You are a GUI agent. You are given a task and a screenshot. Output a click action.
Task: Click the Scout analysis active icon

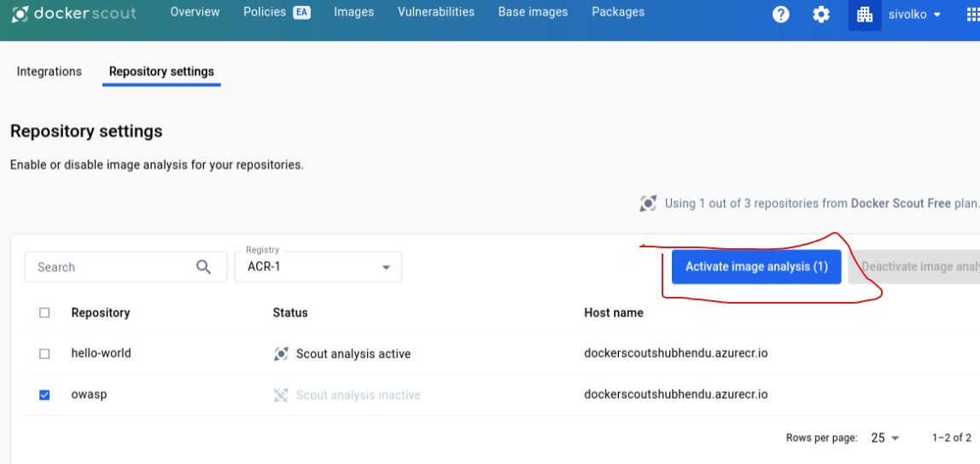[281, 354]
